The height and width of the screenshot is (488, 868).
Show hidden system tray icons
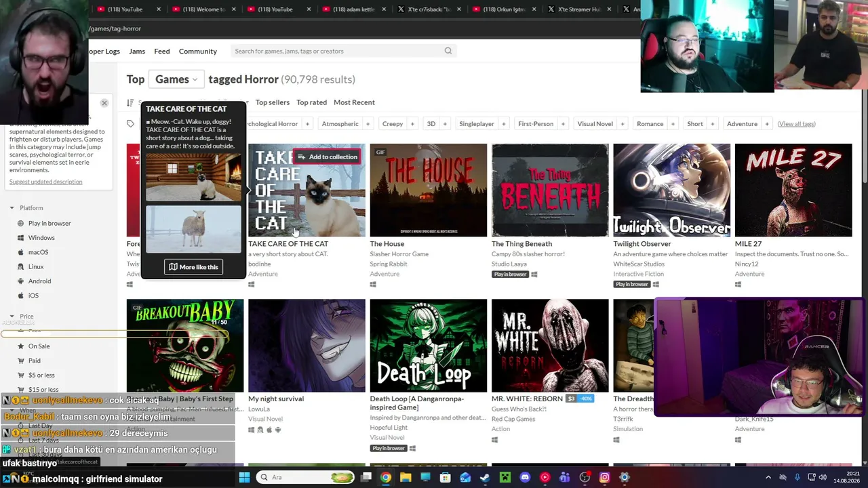point(768,477)
